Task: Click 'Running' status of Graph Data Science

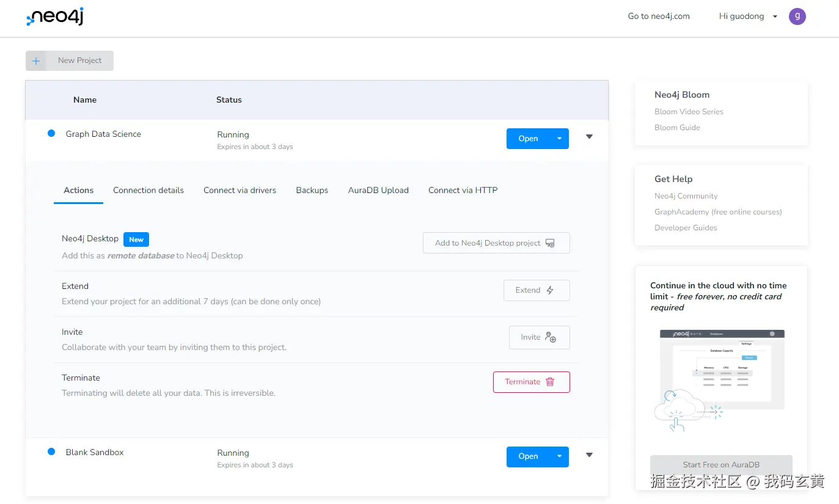Action: point(233,134)
